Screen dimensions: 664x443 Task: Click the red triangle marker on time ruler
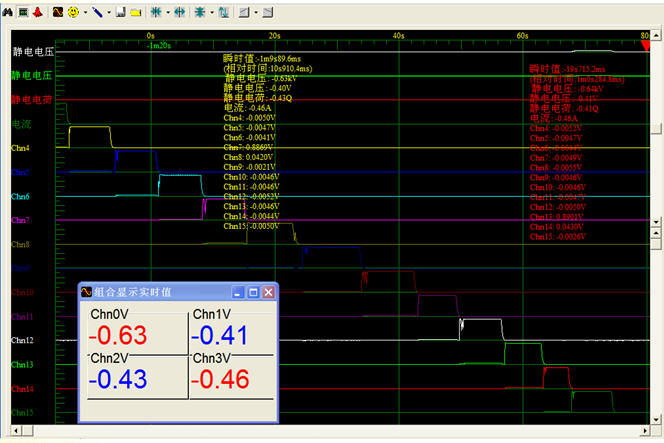pos(645,45)
